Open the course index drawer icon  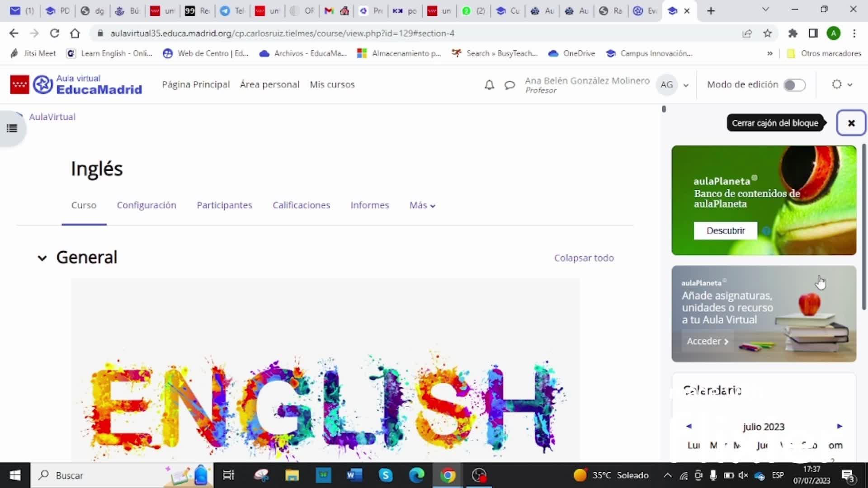[x=12, y=128]
